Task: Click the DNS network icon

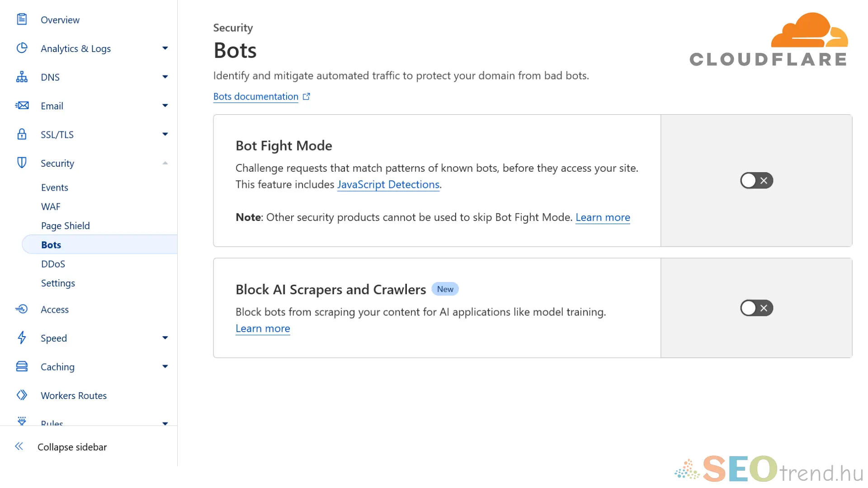Action: pos(22,77)
